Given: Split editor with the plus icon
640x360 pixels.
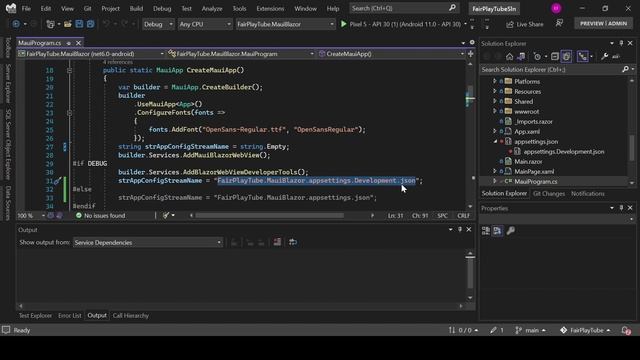Looking at the screenshot, I should tap(471, 54).
